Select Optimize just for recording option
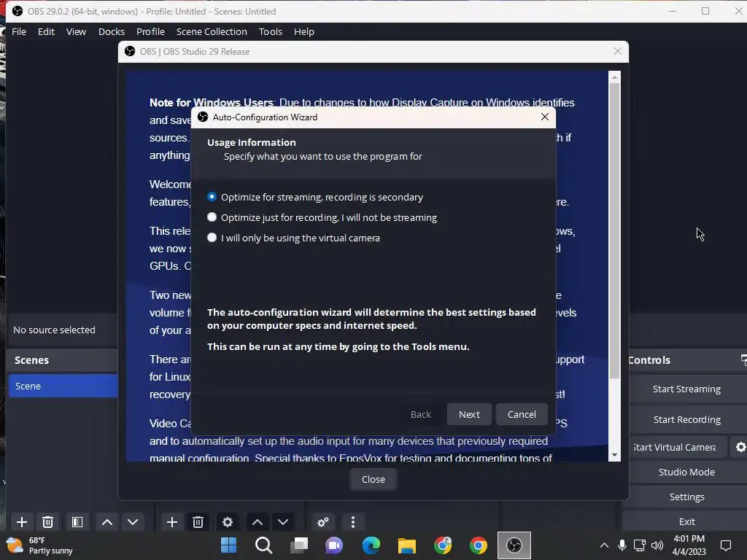The width and height of the screenshot is (747, 560). click(212, 217)
